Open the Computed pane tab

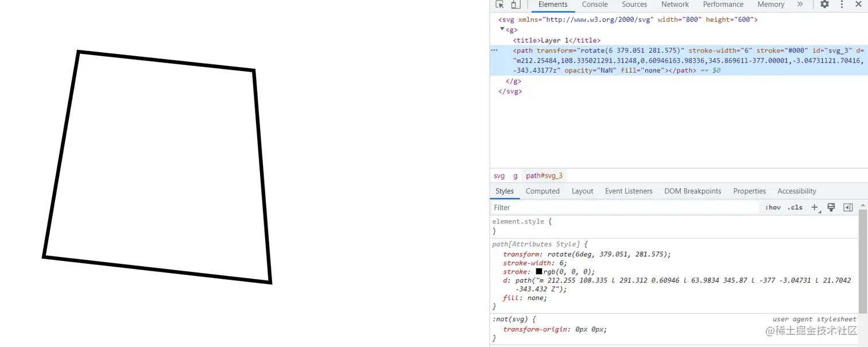[542, 192]
